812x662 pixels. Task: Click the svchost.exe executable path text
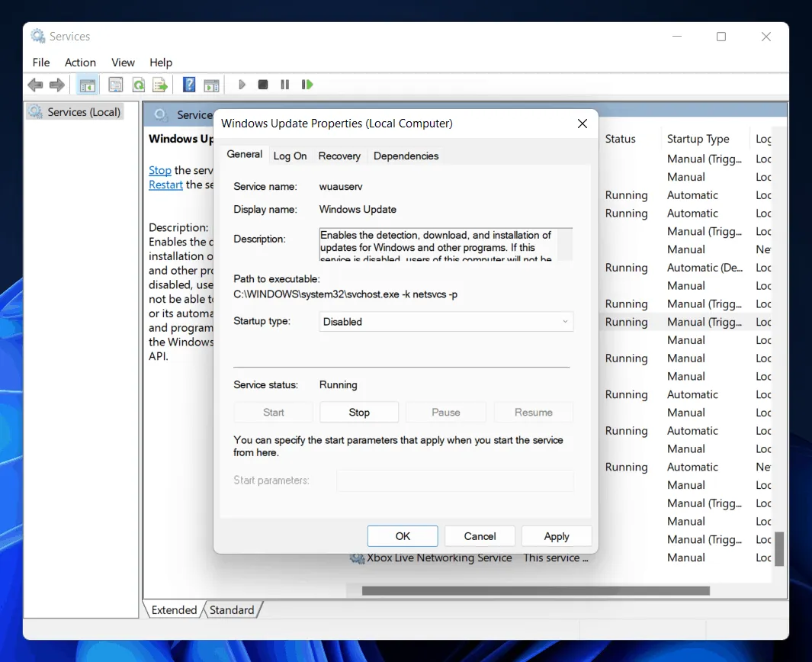pyautogui.click(x=345, y=294)
